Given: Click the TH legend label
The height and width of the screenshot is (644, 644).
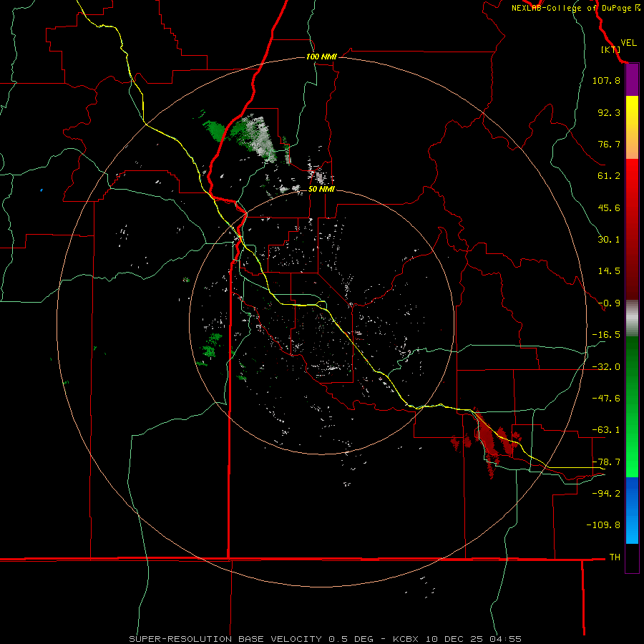Looking at the screenshot, I should pyautogui.click(x=615, y=557).
